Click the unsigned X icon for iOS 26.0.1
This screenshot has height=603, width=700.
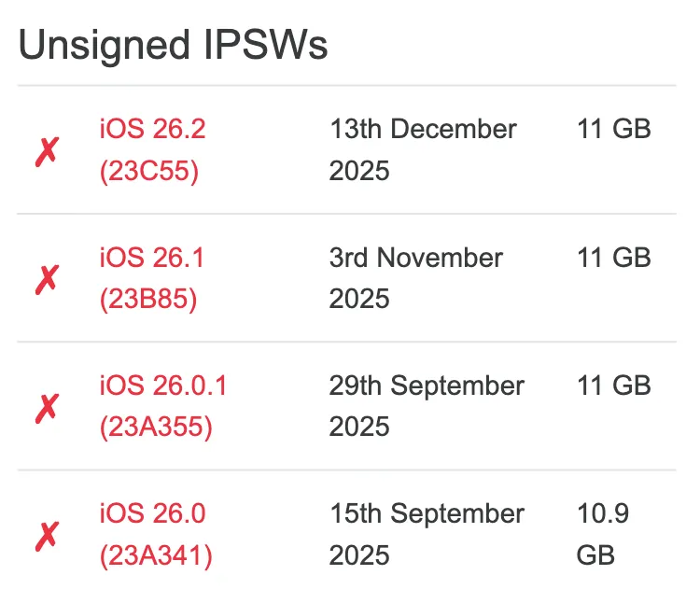47,407
